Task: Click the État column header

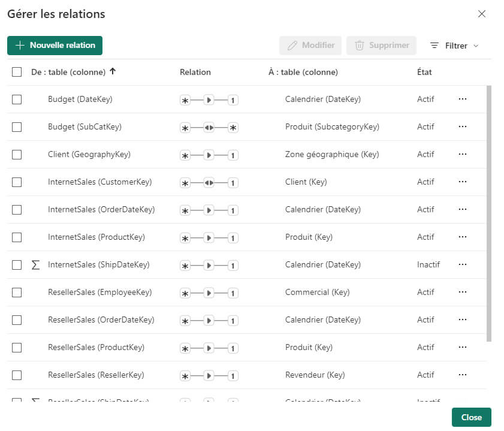Action: 424,72
